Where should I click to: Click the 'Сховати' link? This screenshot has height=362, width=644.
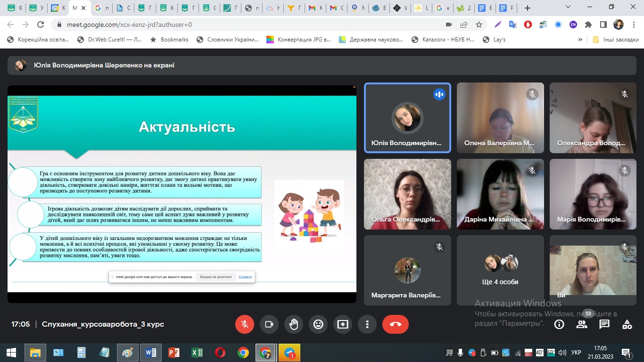[245, 277]
